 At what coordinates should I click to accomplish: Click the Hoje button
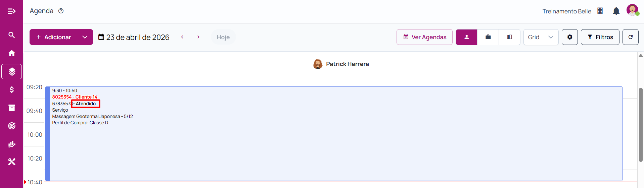point(223,37)
